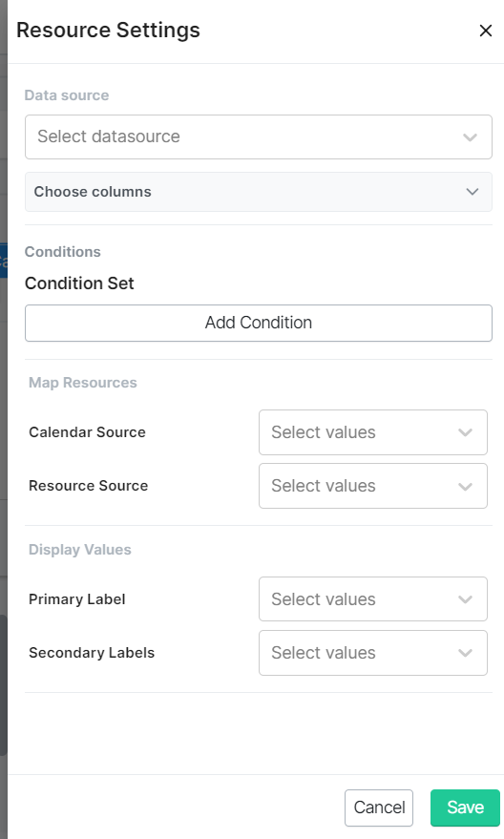Add a new condition to Condition Set
The image size is (504, 839).
[x=259, y=323]
